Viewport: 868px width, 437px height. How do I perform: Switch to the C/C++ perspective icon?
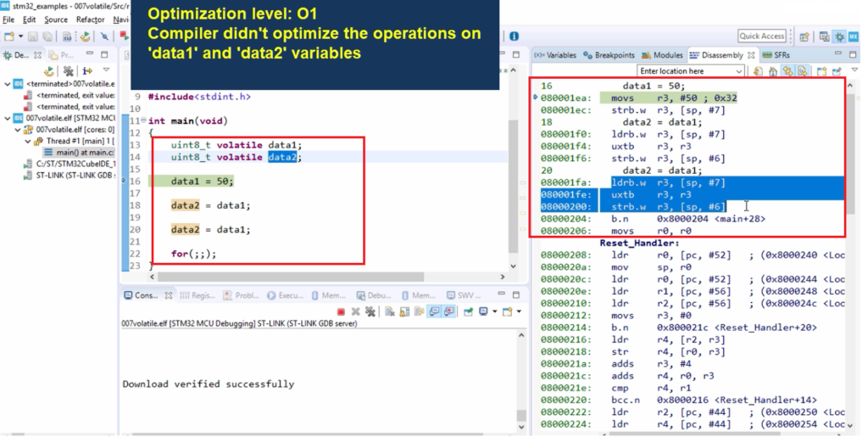pos(824,36)
